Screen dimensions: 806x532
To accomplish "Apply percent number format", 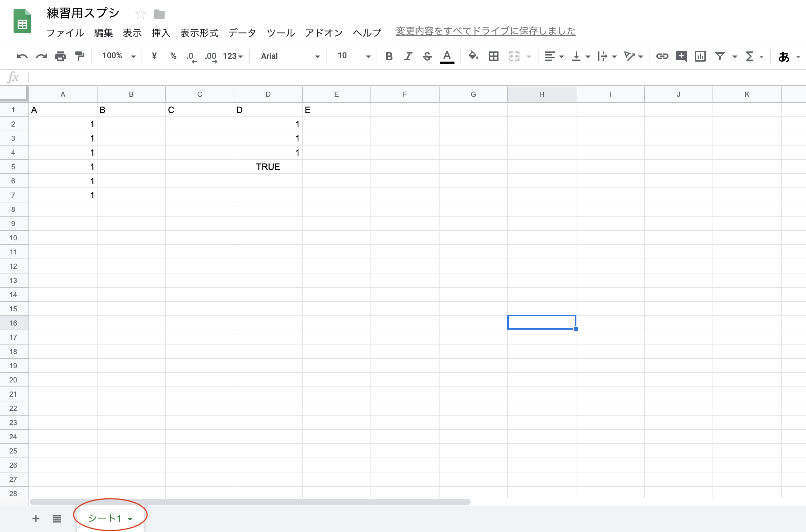I will tap(173, 56).
